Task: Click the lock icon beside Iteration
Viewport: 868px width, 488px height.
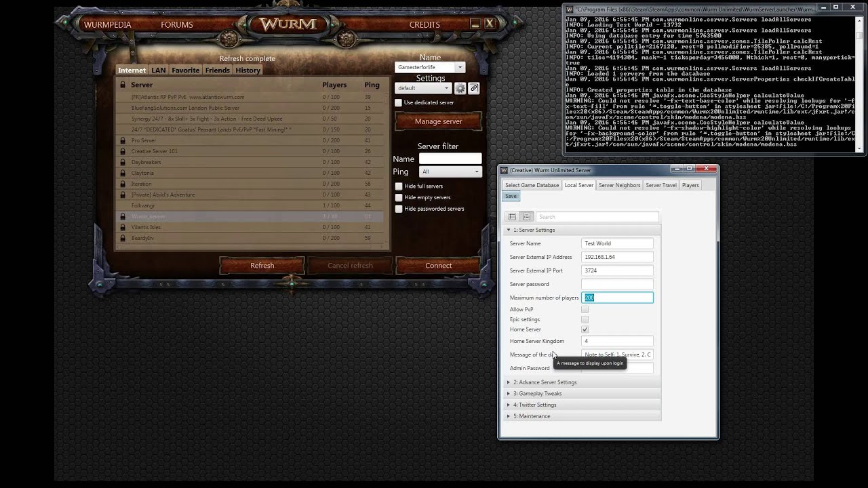Action: click(123, 184)
